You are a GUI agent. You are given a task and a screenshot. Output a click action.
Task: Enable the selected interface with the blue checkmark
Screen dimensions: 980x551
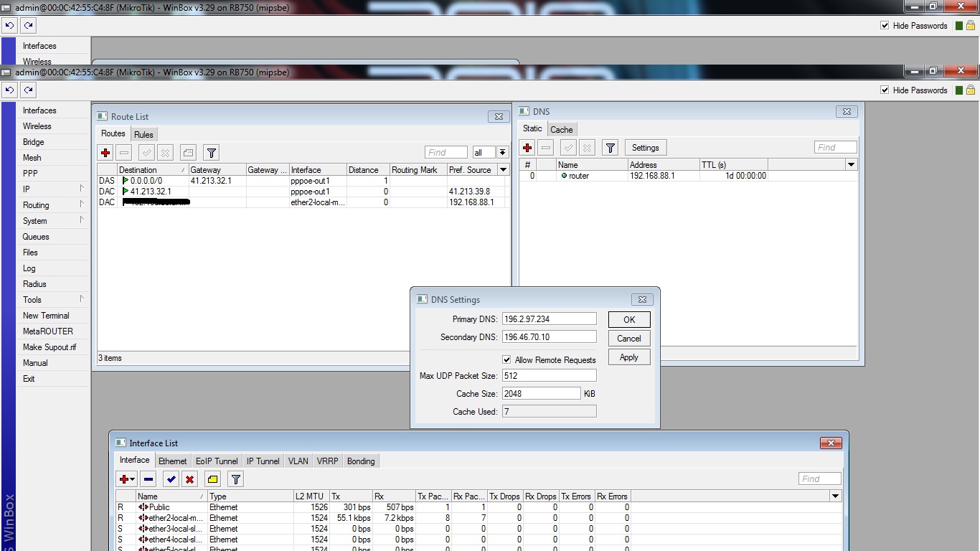tap(171, 479)
